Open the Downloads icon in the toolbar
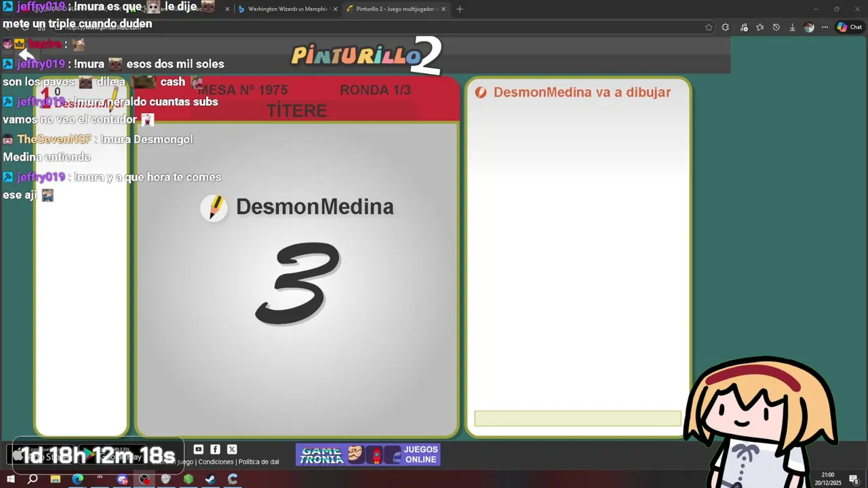868x488 pixels. (x=792, y=27)
